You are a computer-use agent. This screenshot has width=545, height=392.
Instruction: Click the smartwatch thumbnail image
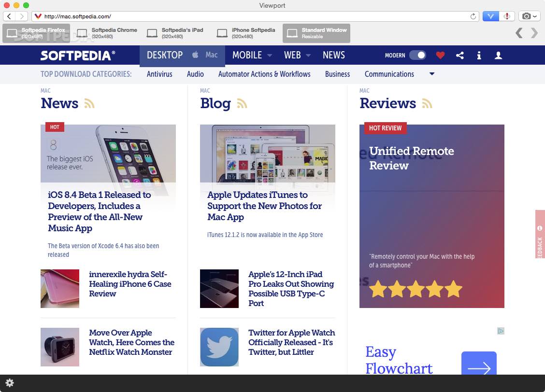coord(60,347)
